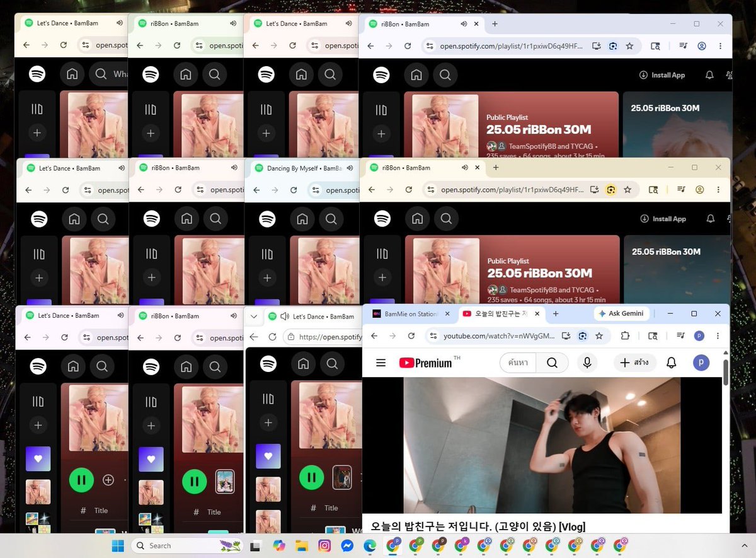Viewport: 756px width, 558px height.
Task: Open the YouTube สร้าง create button
Action: tap(635, 363)
